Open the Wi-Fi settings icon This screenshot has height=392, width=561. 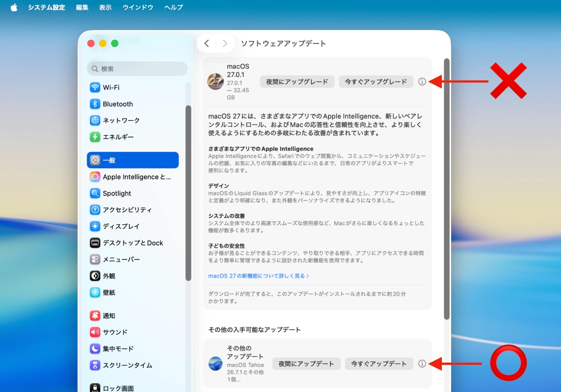pos(95,87)
